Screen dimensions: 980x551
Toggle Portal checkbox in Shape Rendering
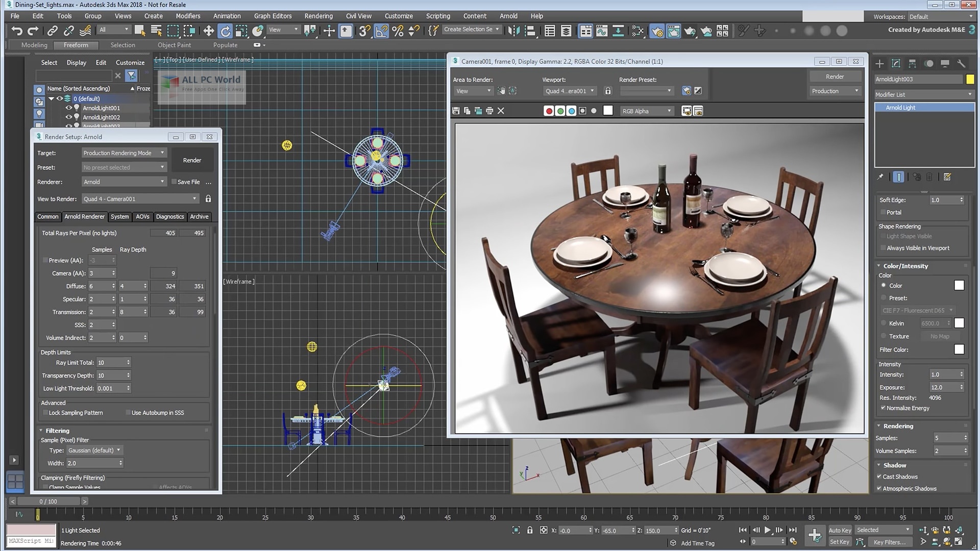(x=883, y=212)
